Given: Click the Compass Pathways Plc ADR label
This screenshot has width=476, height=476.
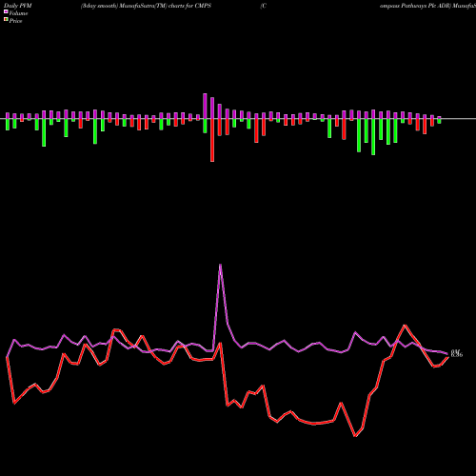Looking at the screenshot, I should [x=415, y=6].
